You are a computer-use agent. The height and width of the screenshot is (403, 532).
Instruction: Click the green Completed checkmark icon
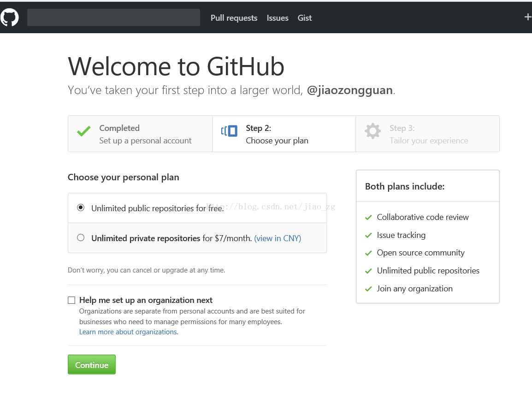(83, 131)
